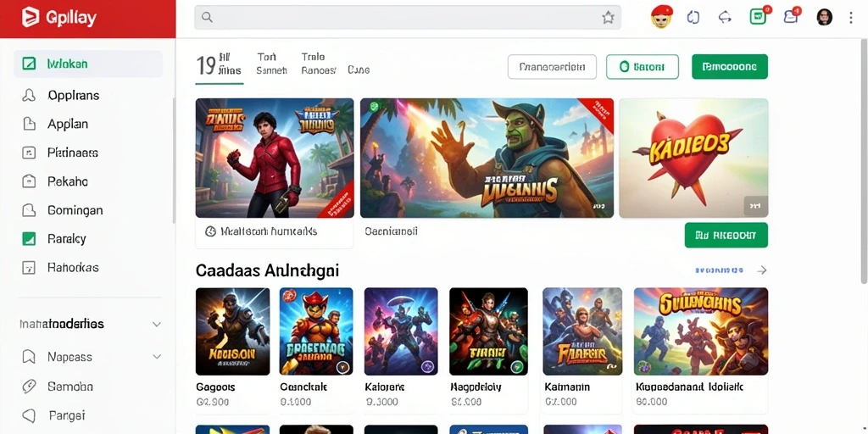The height and width of the screenshot is (434, 868).
Task: Open the Oanckale game cover
Action: pos(316,331)
